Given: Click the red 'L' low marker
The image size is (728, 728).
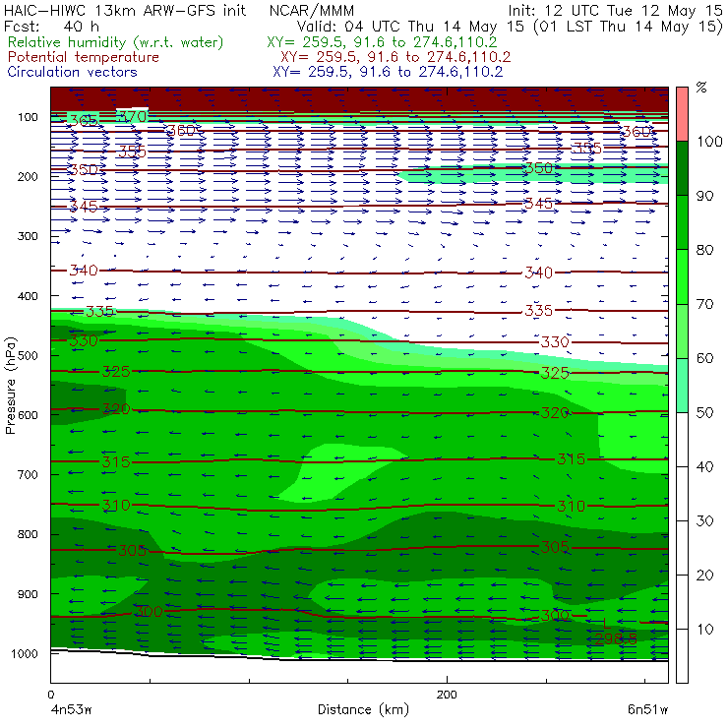Looking at the screenshot, I should point(605,623).
